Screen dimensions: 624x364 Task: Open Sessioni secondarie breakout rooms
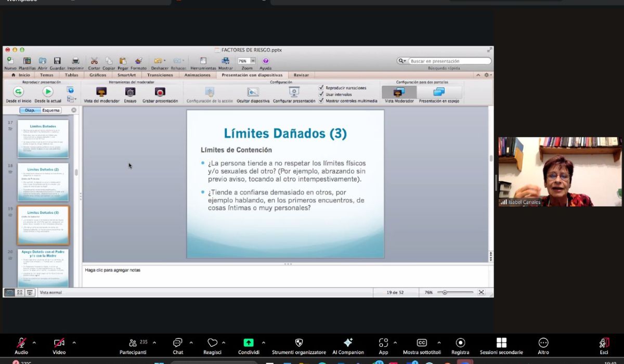click(x=501, y=343)
